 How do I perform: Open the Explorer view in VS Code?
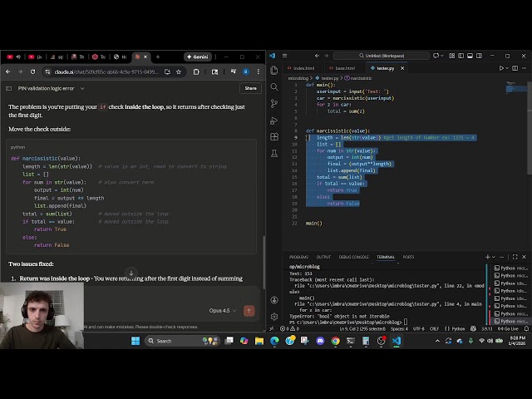274,70
